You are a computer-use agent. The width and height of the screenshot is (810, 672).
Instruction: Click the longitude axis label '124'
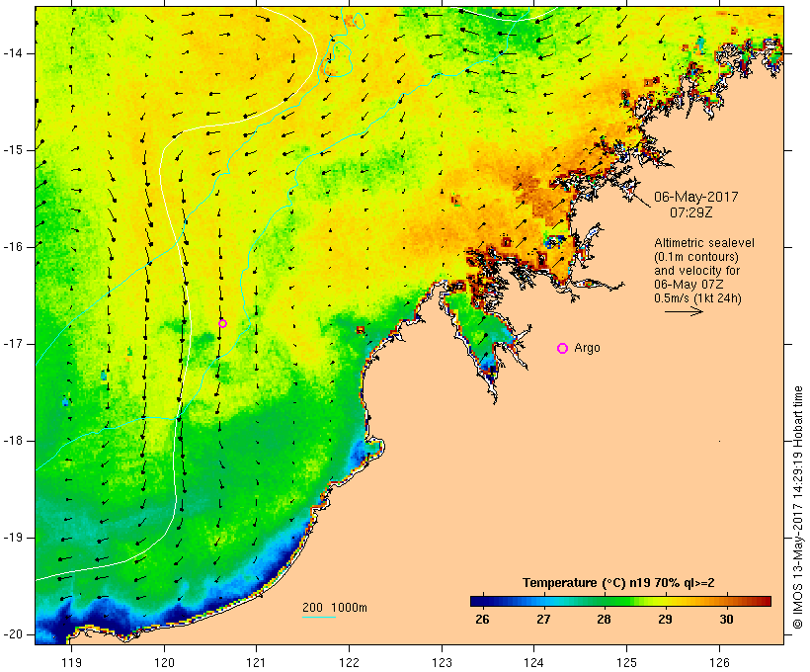click(x=533, y=662)
